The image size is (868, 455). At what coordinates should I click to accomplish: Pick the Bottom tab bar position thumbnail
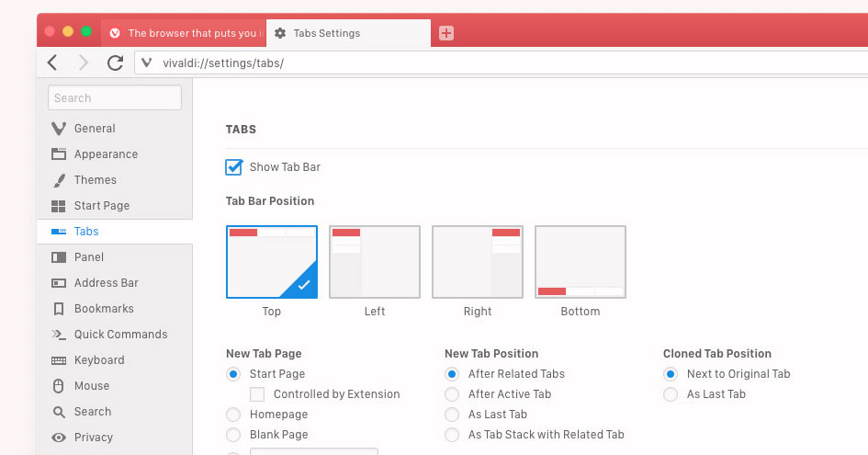pyautogui.click(x=581, y=262)
